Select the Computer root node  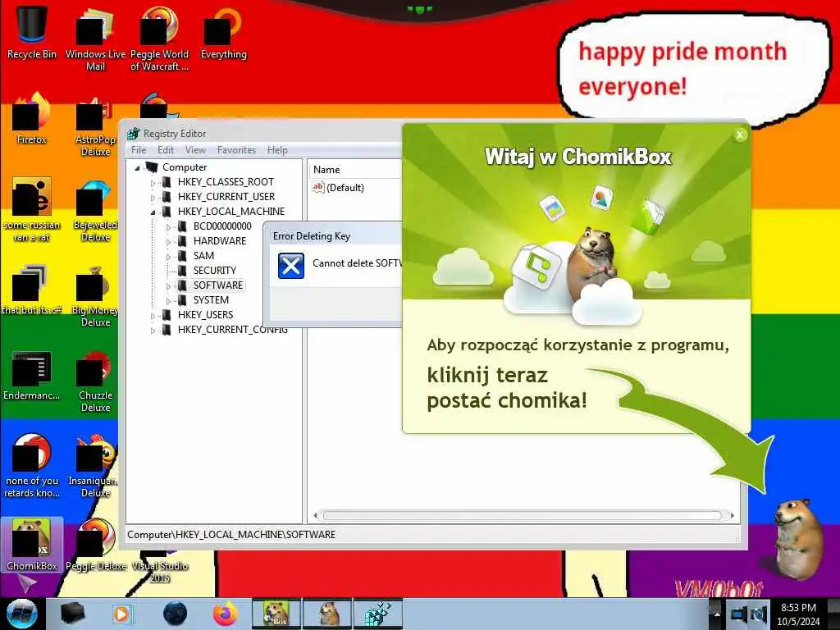pyautogui.click(x=185, y=167)
